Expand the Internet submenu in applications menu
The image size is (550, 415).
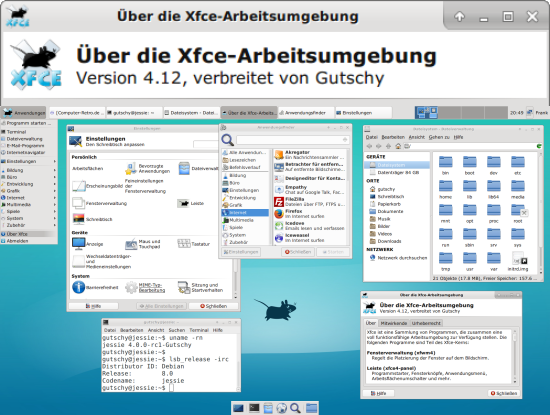pos(29,198)
